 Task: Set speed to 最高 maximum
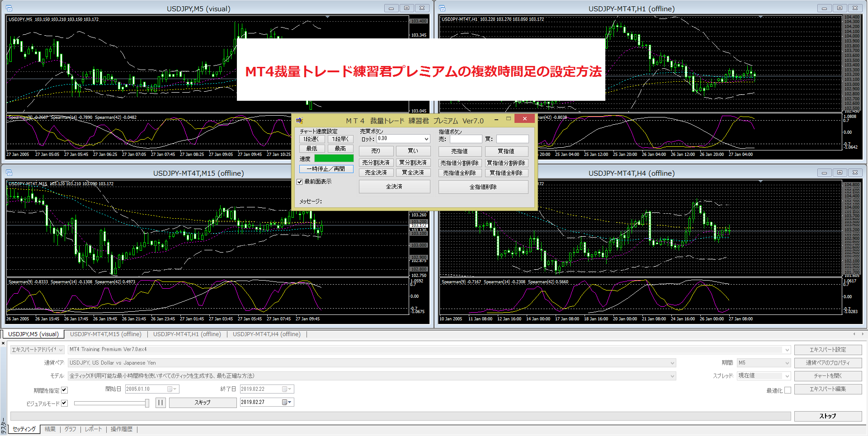click(340, 149)
